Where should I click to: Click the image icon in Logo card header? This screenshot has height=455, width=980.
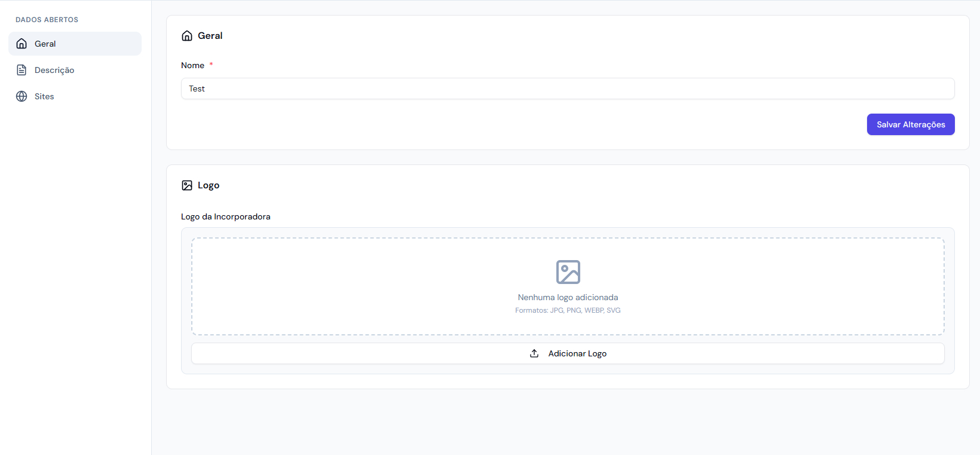click(187, 185)
